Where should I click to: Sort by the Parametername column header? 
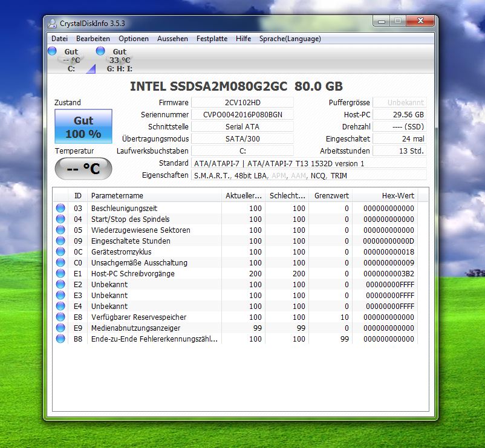[x=154, y=195]
